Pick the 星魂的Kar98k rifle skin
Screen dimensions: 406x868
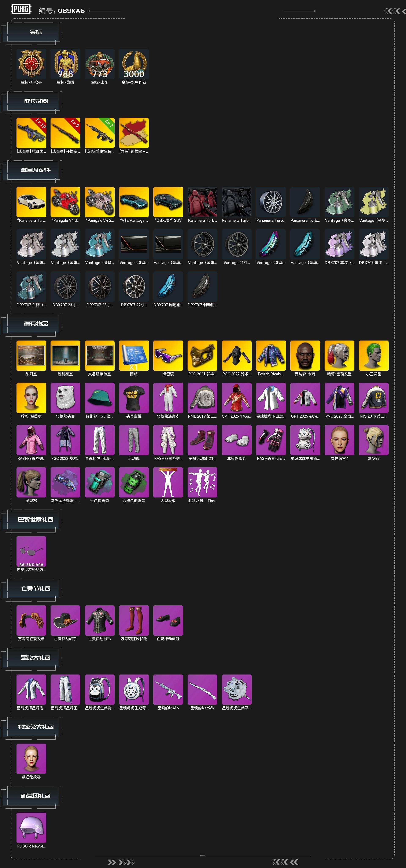pos(202,689)
